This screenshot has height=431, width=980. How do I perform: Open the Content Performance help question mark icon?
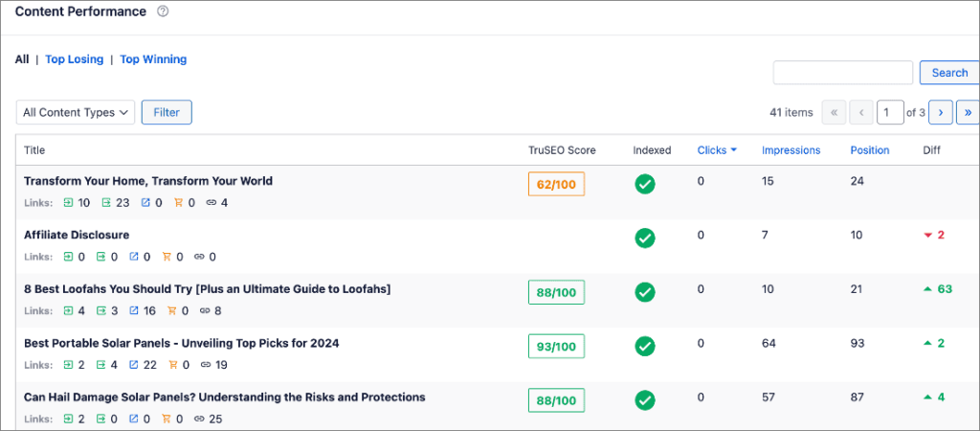pyautogui.click(x=163, y=11)
